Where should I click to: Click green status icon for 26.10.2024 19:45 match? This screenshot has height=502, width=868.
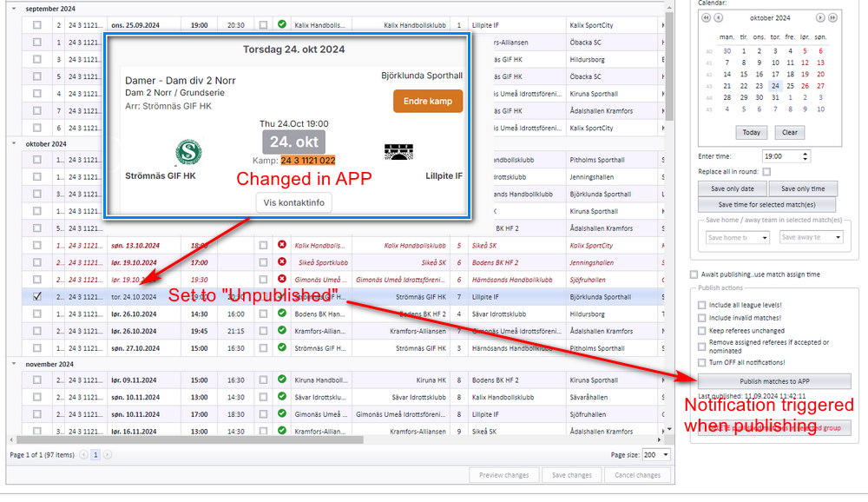tap(282, 331)
